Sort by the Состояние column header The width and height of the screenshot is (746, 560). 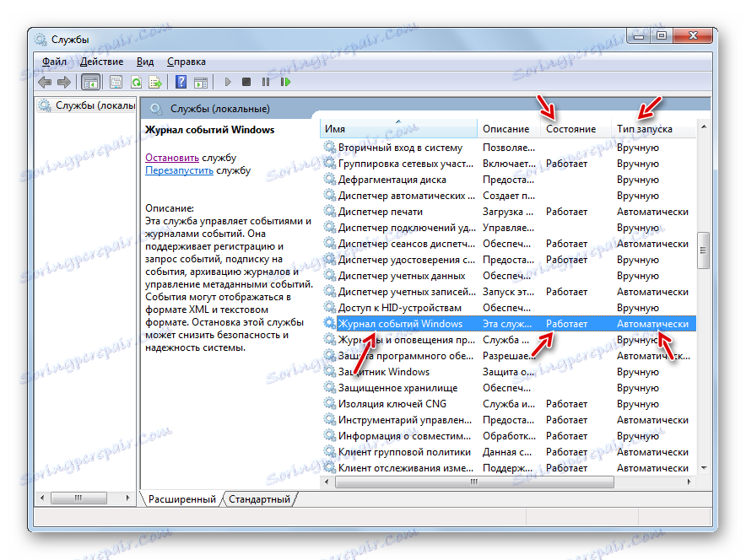(576, 129)
